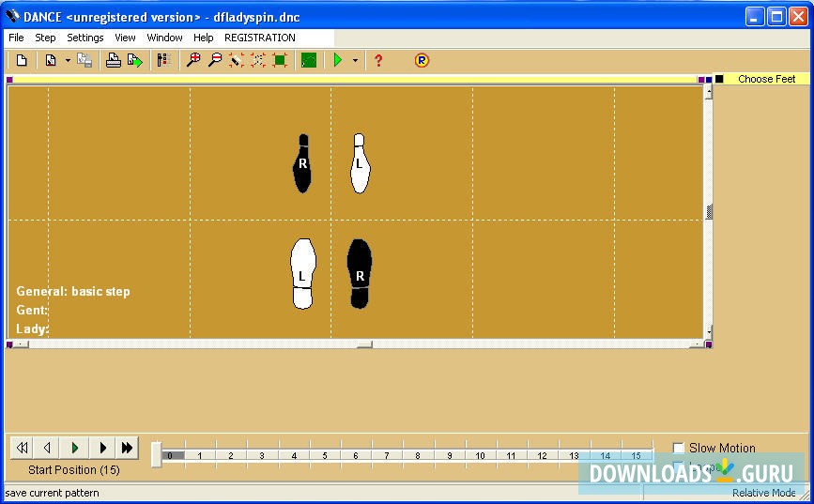Image resolution: width=814 pixels, height=504 pixels.
Task: Maximize the DANCE window
Action: (776, 17)
